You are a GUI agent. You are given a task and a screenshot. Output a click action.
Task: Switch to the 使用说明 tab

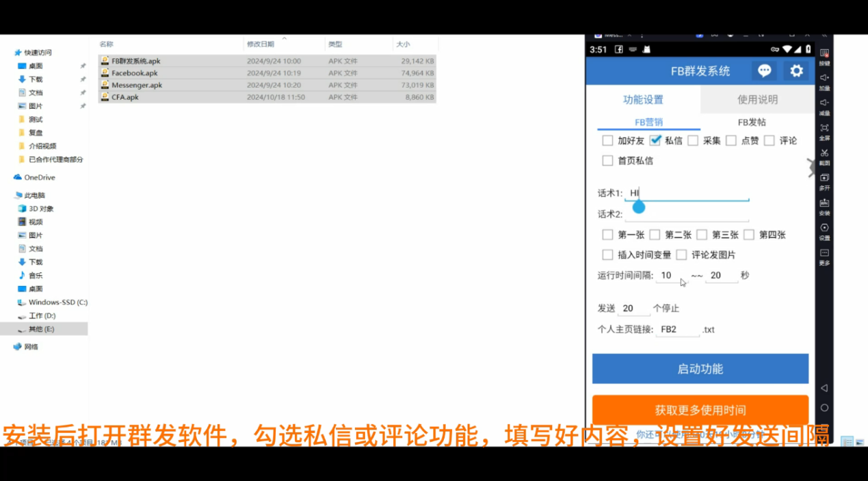757,99
